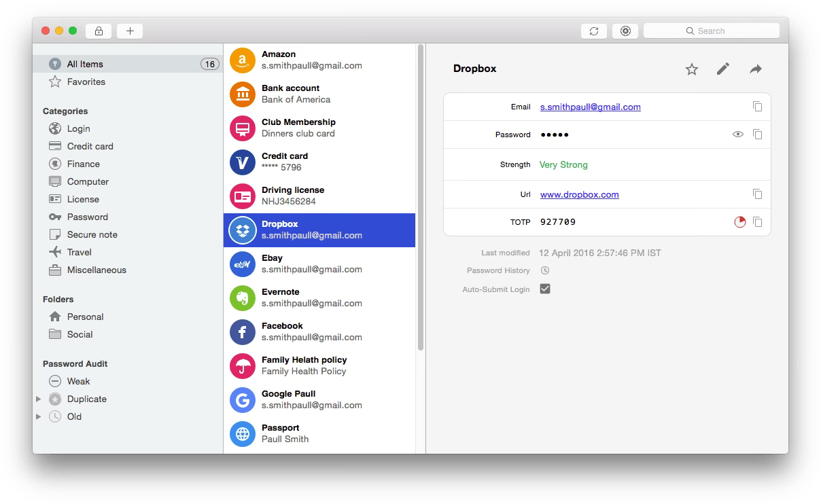Mark Dropbox as favorite with the star

pos(692,69)
